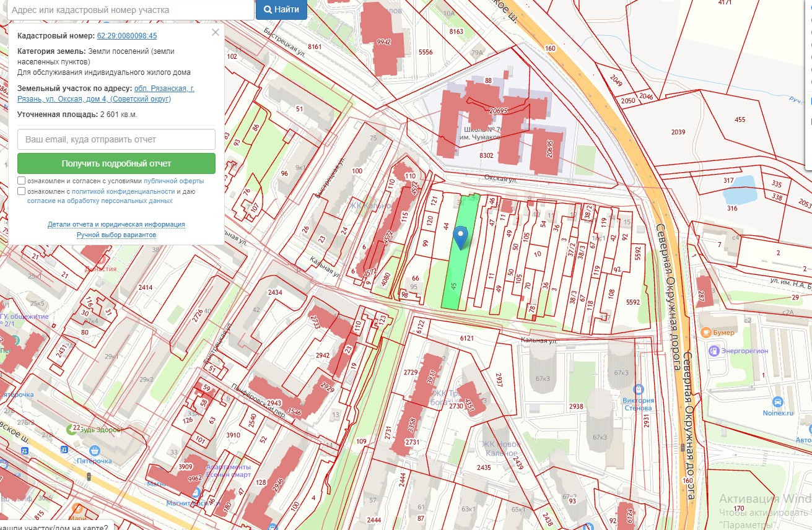Click the ЖК Новое Кальное label
The width and height of the screenshot is (812, 530).
pyautogui.click(x=500, y=449)
